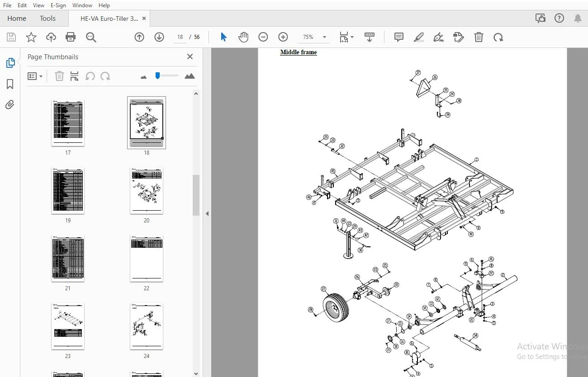Select the HE-VA Euro-Tiller document tab
This screenshot has height=377, width=588.
[109, 19]
